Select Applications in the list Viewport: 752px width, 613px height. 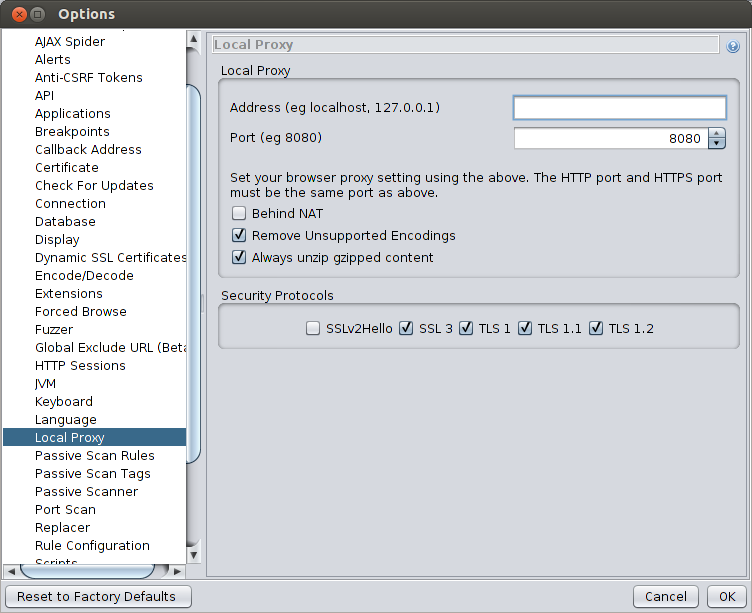(72, 114)
